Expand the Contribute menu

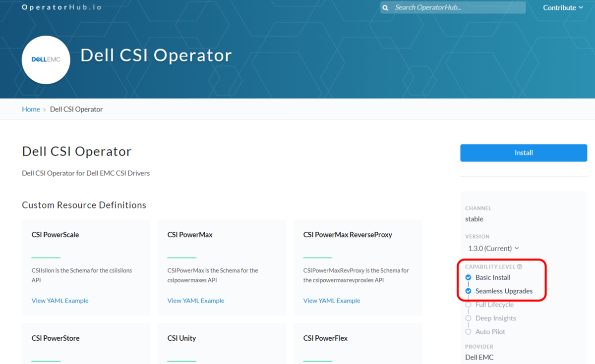560,7
